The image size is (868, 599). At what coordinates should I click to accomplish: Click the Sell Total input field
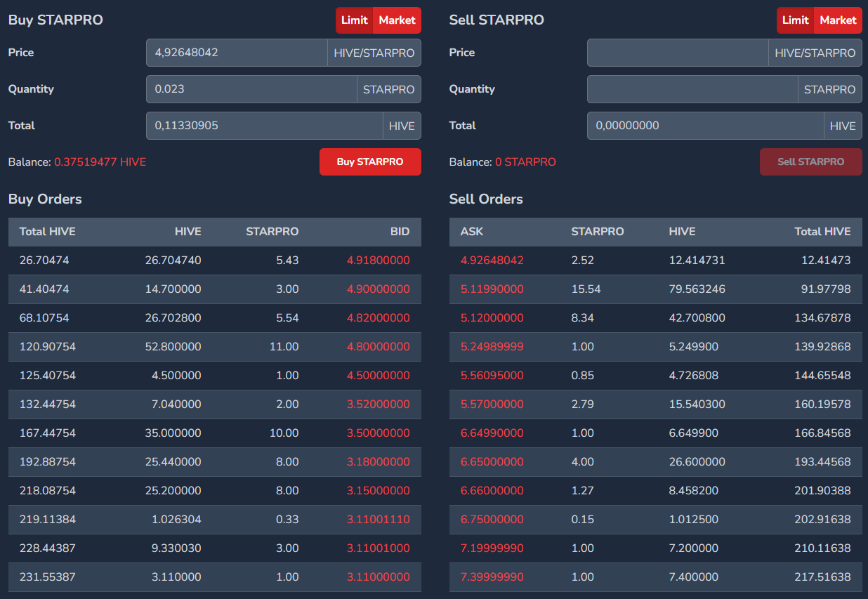(x=705, y=126)
